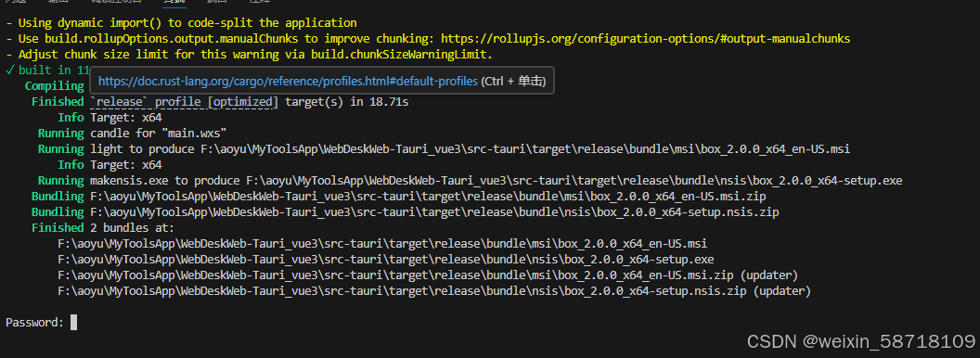The width and height of the screenshot is (980, 358).
Task: Click the 'Adjust chunk size limit' warning line
Action: click(249, 55)
